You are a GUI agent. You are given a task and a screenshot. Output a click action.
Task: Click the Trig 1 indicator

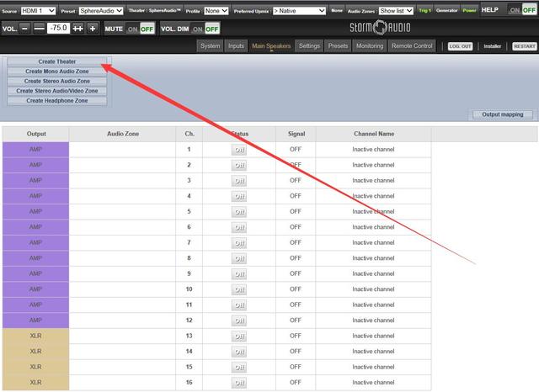tap(424, 10)
